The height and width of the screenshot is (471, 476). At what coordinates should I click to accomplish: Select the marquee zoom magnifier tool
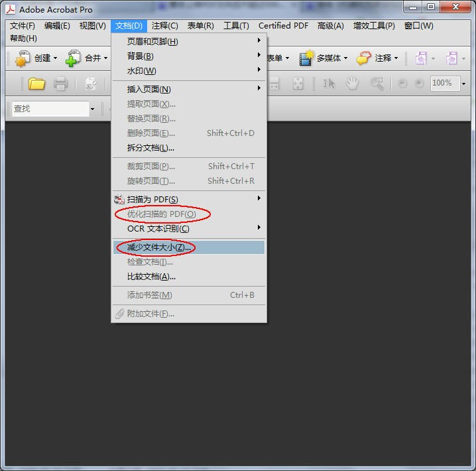coord(377,83)
